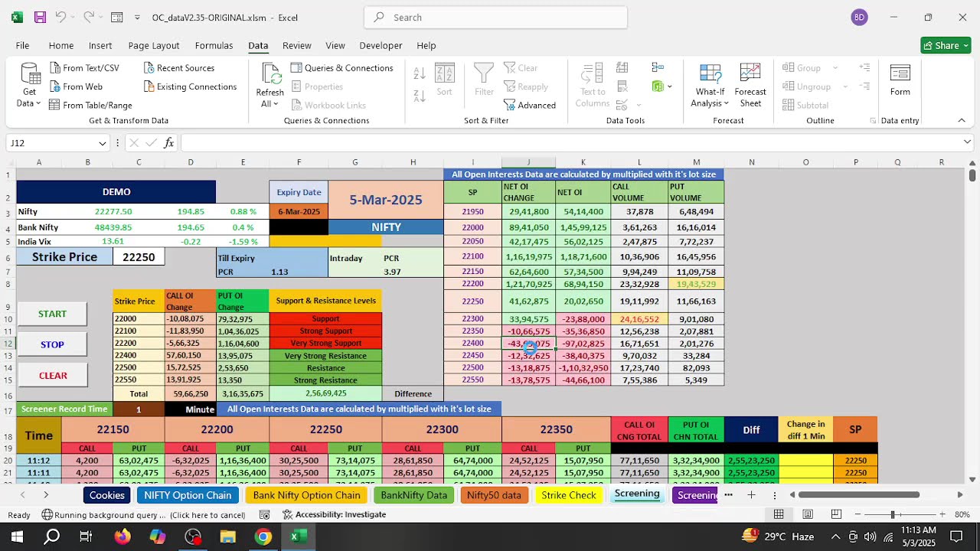The width and height of the screenshot is (980, 551).
Task: Click the Relationships icon in Data Tools
Action: (x=658, y=68)
